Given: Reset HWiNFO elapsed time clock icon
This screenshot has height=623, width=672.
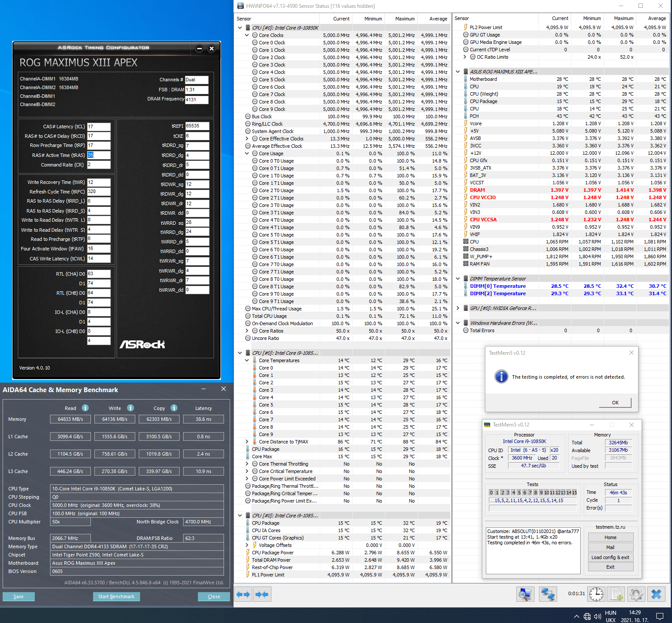Looking at the screenshot, I should click(596, 594).
